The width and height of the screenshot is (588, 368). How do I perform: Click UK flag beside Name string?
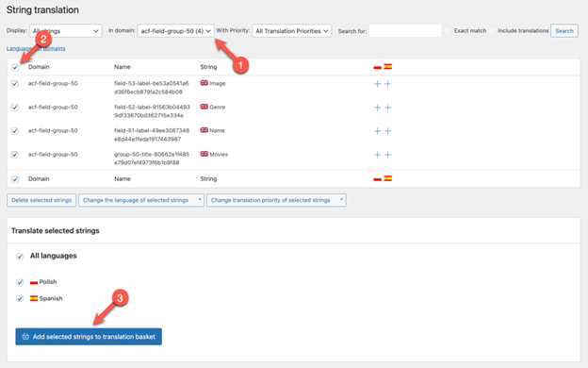pos(204,130)
